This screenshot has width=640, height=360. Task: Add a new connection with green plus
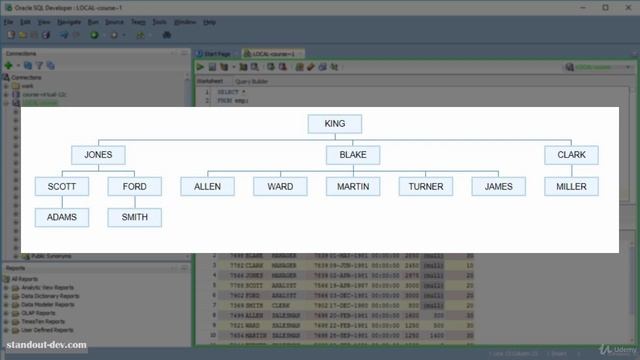(x=9, y=65)
